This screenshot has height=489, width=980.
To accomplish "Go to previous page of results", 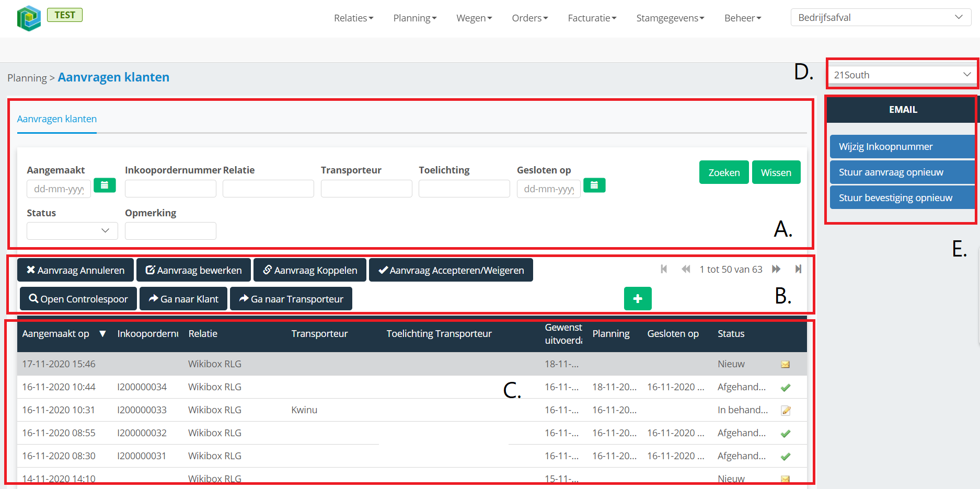I will pyautogui.click(x=686, y=269).
